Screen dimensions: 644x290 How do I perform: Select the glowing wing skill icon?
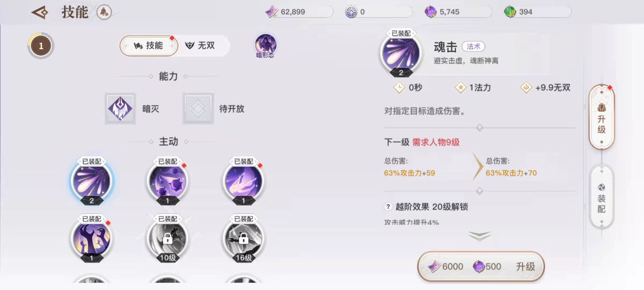coord(244,181)
